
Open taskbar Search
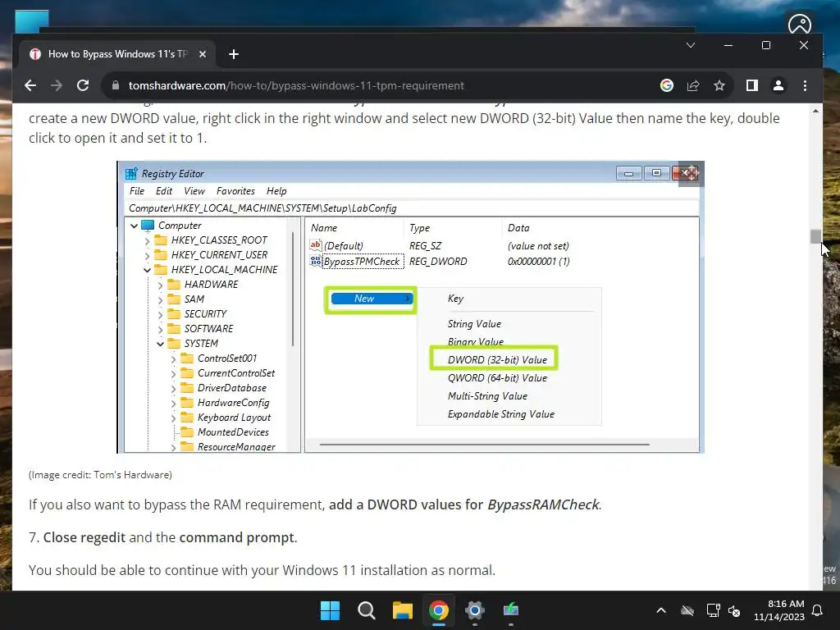pyautogui.click(x=367, y=610)
